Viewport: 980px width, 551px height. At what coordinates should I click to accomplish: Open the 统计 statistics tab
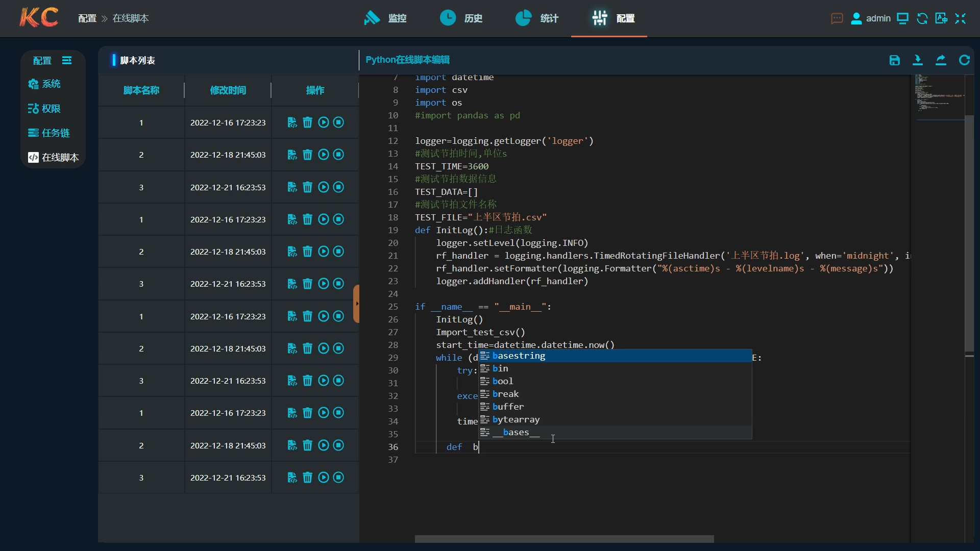pyautogui.click(x=537, y=18)
